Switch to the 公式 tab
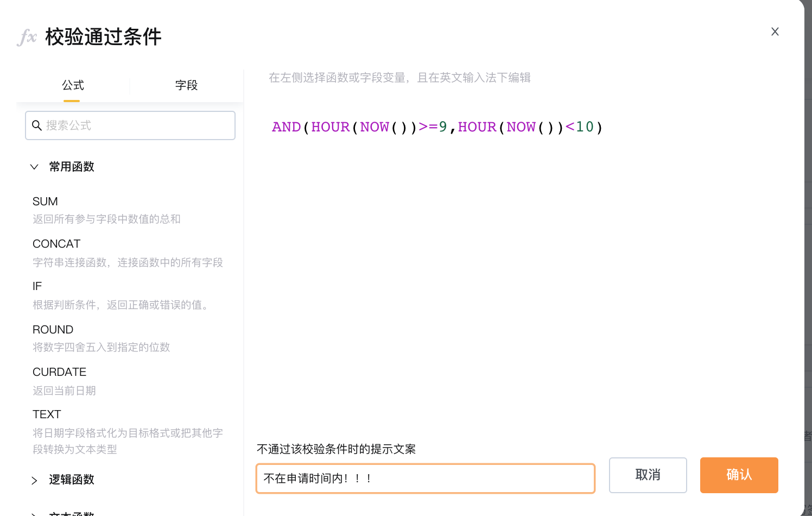The image size is (812, 516). tap(73, 85)
